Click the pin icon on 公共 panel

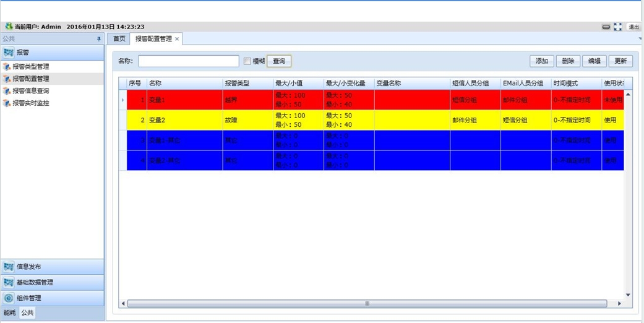tap(98, 38)
